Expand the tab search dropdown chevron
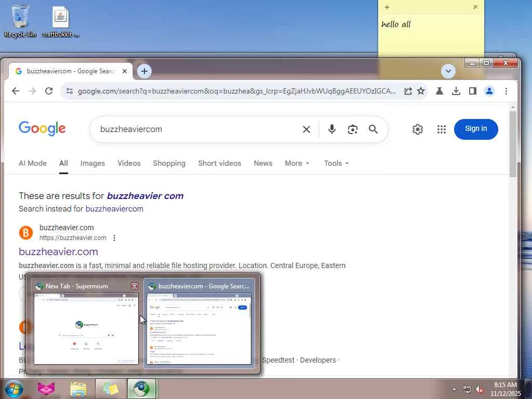 [448, 71]
